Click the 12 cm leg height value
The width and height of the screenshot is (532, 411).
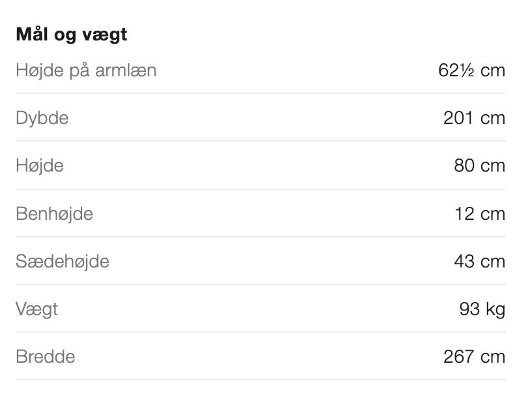tap(479, 213)
